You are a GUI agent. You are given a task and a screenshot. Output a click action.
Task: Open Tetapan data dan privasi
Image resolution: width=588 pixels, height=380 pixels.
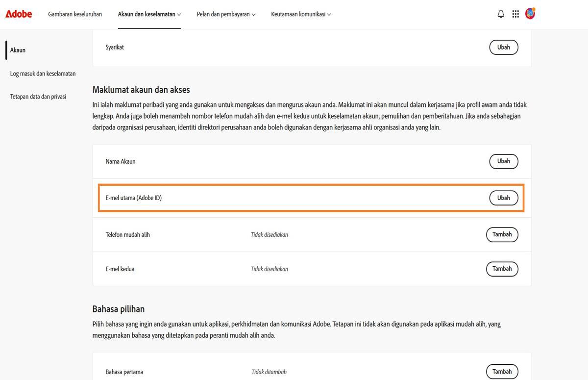click(x=38, y=96)
